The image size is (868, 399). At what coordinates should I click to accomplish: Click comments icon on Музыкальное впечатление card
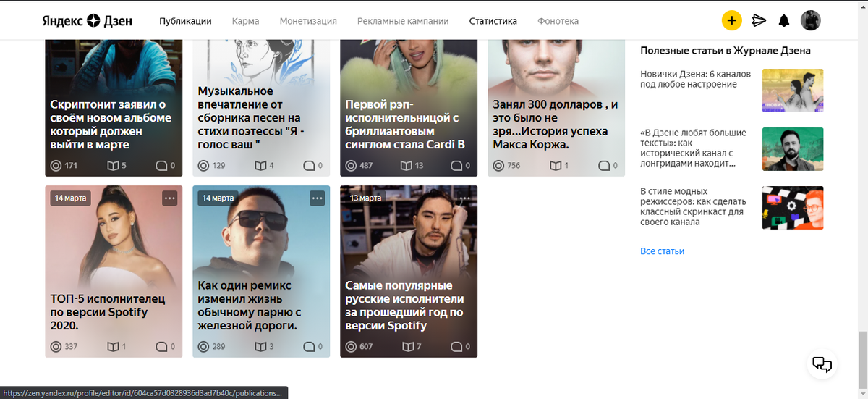coord(309,166)
